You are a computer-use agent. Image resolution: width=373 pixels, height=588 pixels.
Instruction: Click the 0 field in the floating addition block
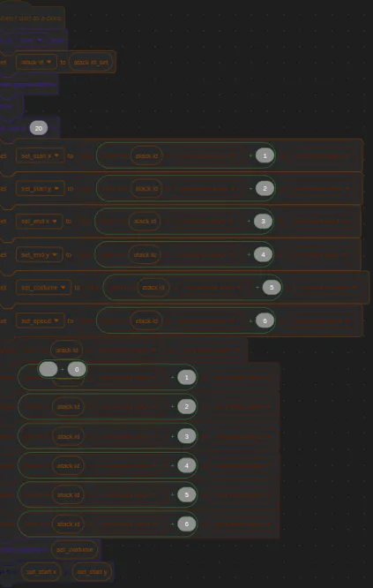pyautogui.click(x=77, y=369)
